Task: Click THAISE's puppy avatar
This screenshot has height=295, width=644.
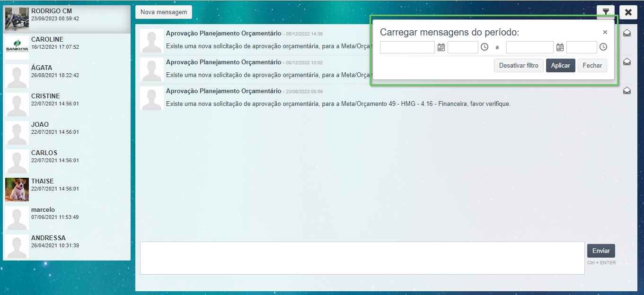Action: (x=17, y=190)
